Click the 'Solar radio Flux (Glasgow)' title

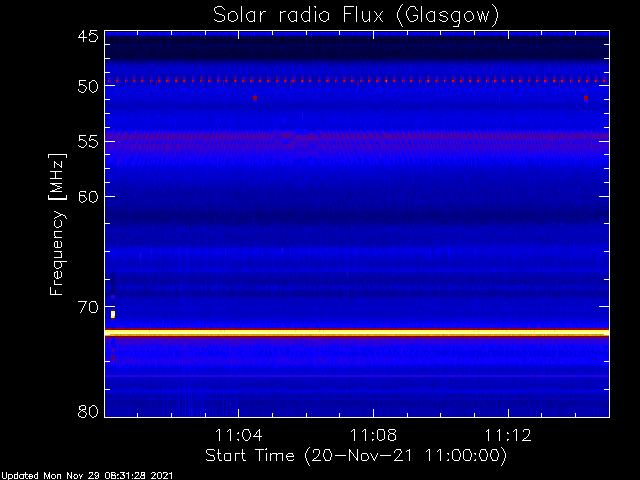[356, 16]
